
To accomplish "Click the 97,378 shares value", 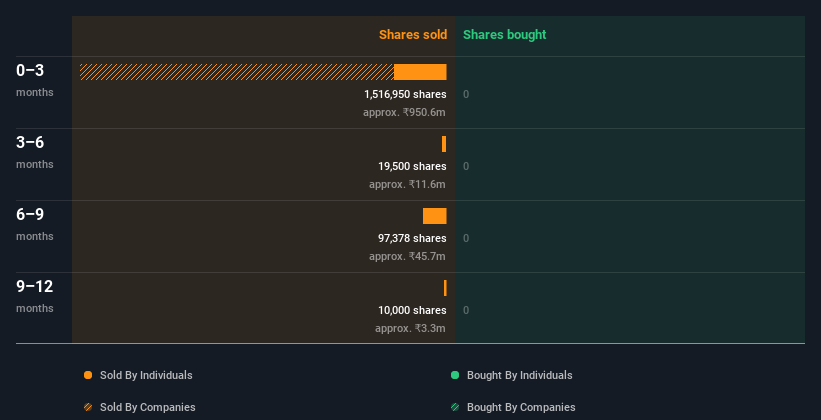I will 413,238.
